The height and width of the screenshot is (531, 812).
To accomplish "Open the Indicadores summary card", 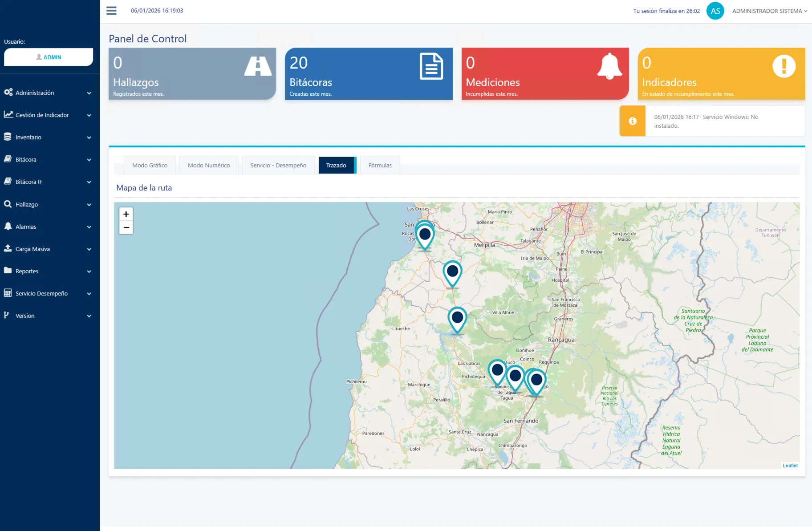I will tap(721, 73).
